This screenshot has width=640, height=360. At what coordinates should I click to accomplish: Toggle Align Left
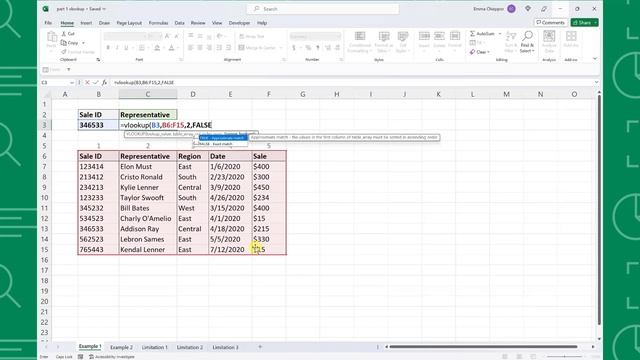[x=191, y=48]
